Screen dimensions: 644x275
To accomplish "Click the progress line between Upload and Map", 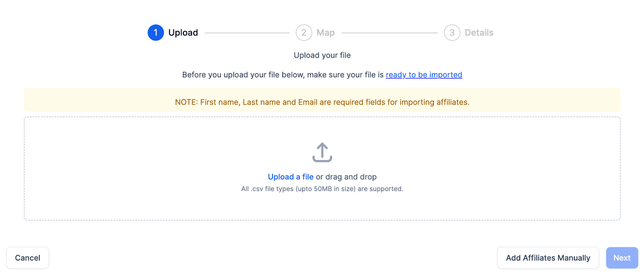I will (x=247, y=33).
